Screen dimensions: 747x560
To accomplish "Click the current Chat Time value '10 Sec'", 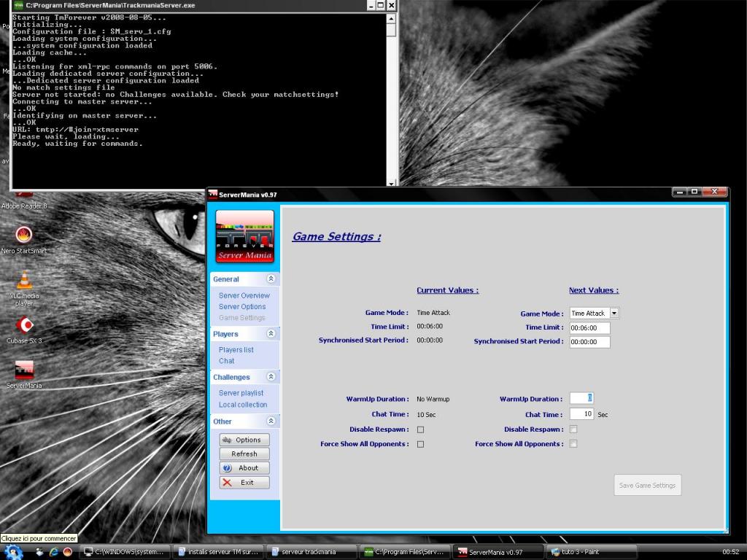I will click(426, 415).
